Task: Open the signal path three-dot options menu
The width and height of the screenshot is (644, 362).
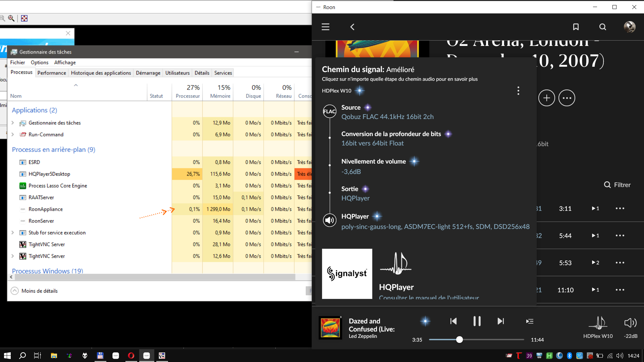Action: pyautogui.click(x=518, y=90)
